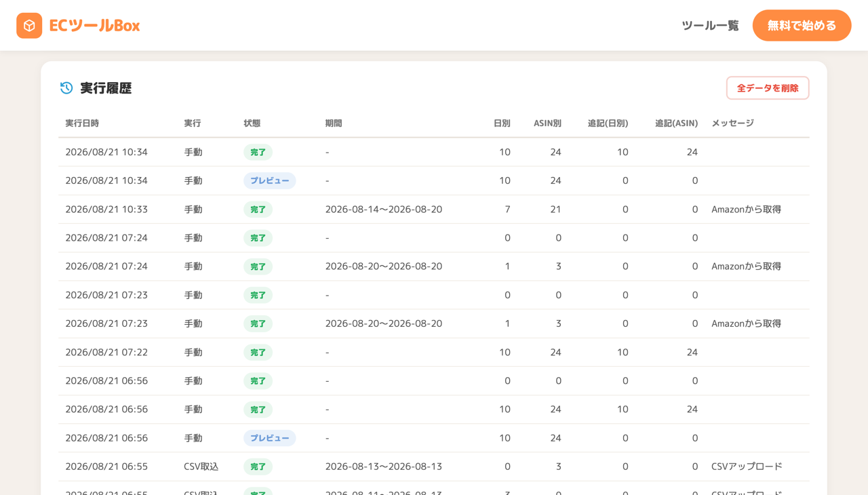Click the 完了 badge in the 10:33 row

pos(258,210)
